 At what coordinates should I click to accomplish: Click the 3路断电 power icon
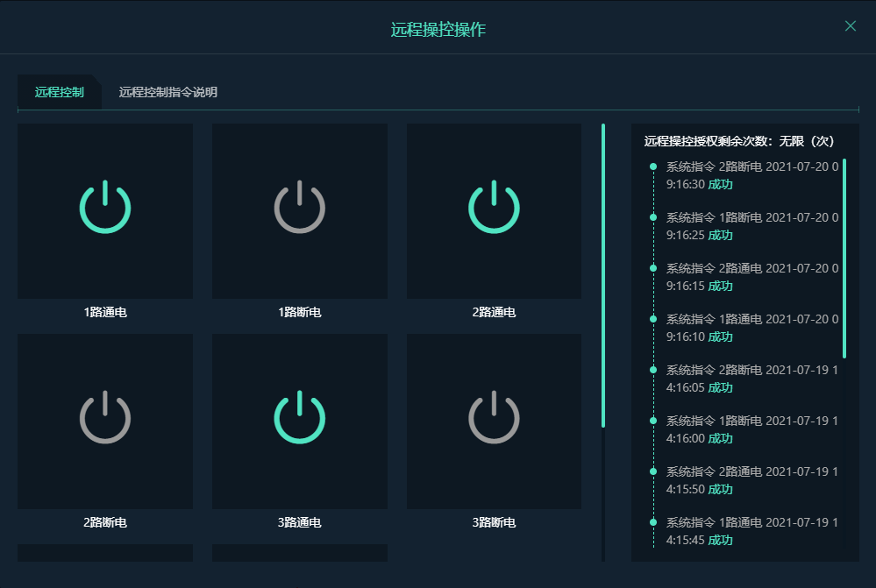[x=493, y=419]
